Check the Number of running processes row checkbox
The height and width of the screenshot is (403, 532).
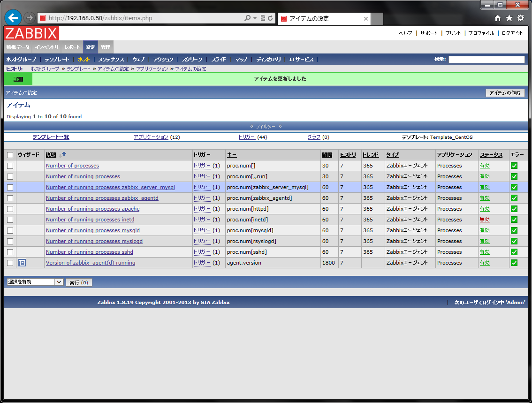(x=10, y=177)
